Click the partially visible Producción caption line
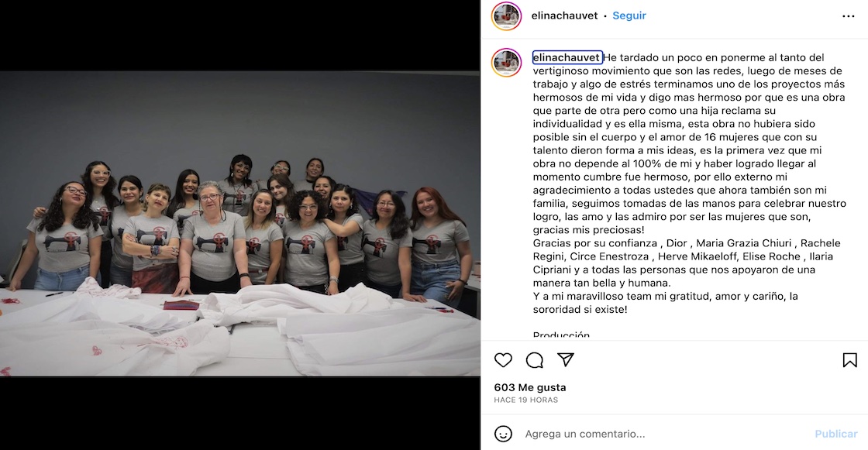Viewport: 868px width, 450px height. pos(561,335)
